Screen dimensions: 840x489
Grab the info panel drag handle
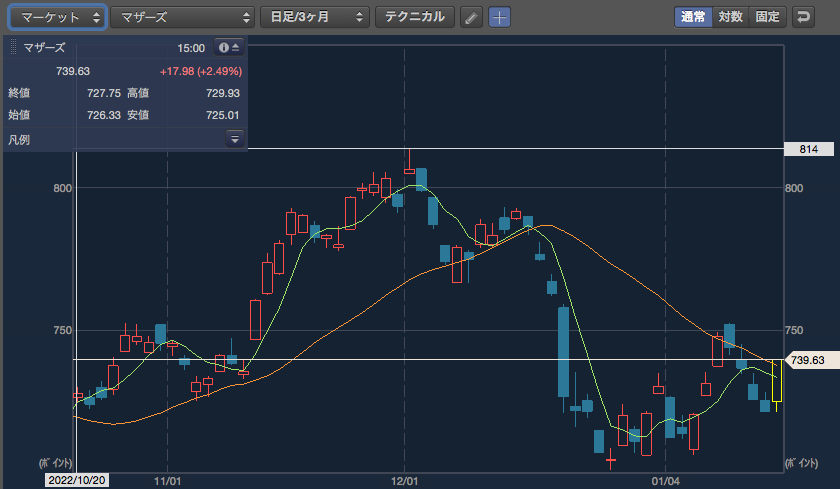pos(13,48)
